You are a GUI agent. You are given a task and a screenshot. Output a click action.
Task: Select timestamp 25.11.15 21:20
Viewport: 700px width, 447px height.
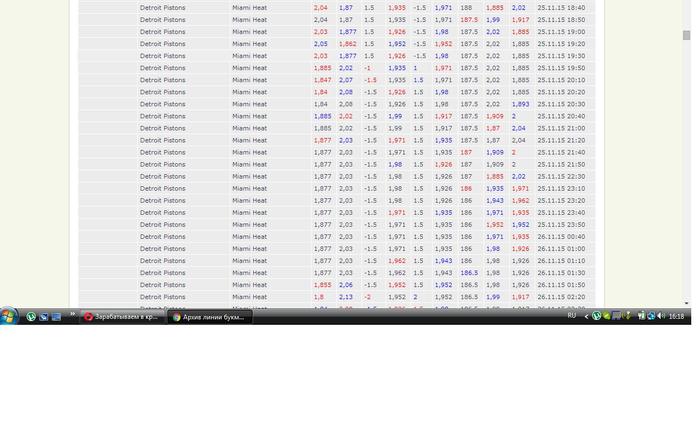click(x=561, y=140)
